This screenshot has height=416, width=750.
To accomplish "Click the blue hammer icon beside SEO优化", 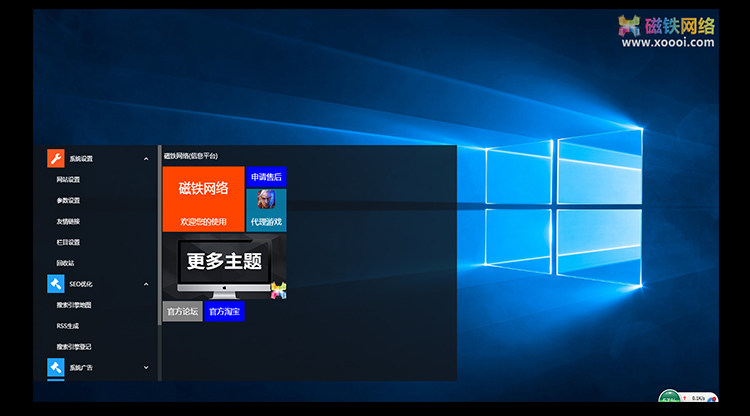I will (x=55, y=284).
